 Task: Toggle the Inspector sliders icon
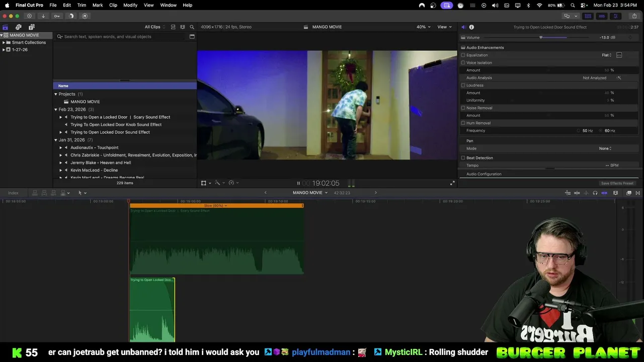click(615, 16)
